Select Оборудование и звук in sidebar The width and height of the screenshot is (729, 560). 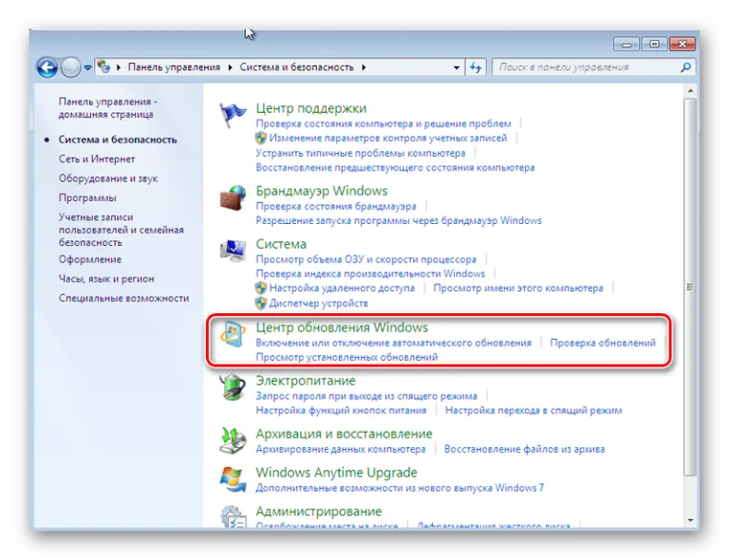pyautogui.click(x=108, y=178)
